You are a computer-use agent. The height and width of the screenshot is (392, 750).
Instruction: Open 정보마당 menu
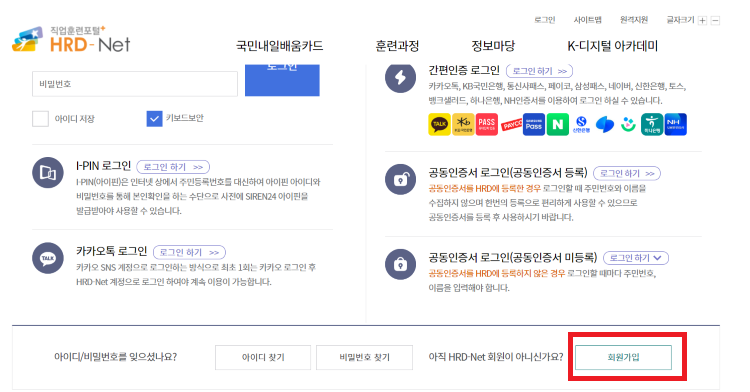click(493, 46)
